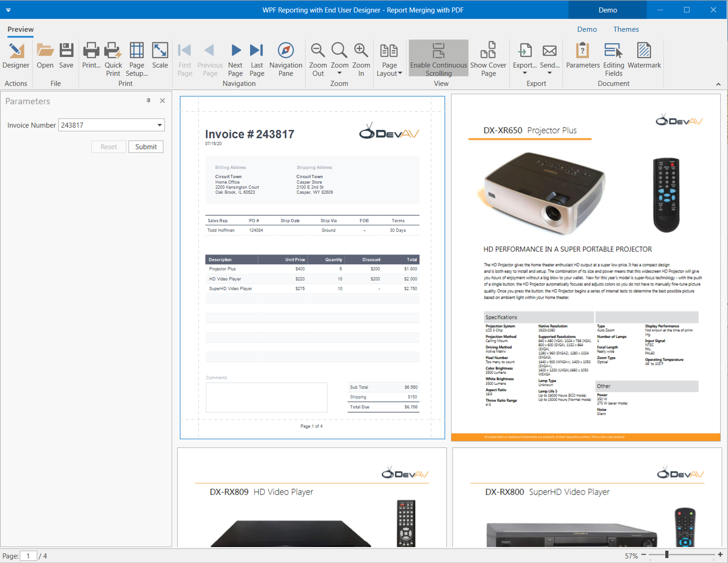This screenshot has width=728, height=563.
Task: Open quick access toolbar dropdown
Action: point(8,10)
